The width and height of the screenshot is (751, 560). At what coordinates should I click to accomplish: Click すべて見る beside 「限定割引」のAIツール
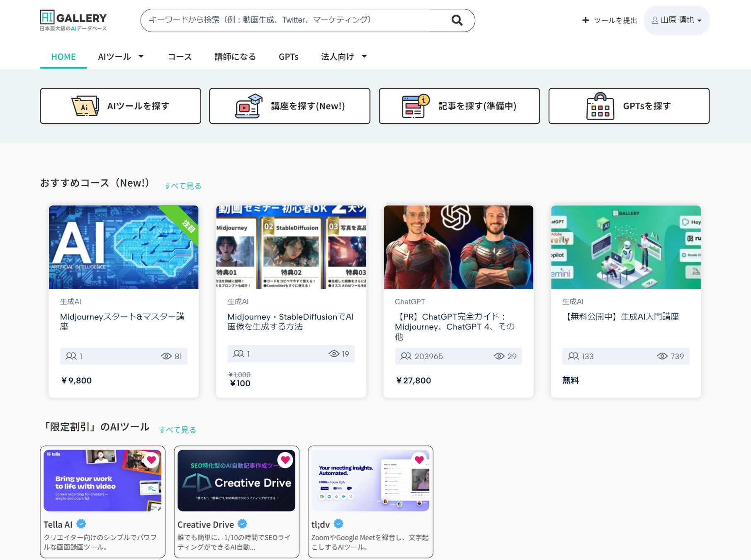[x=177, y=430]
